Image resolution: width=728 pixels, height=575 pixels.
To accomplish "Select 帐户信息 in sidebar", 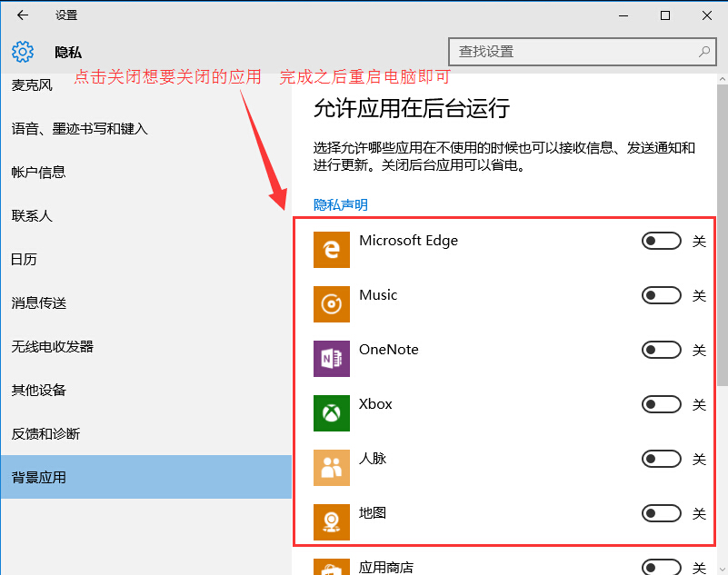I will click(x=145, y=173).
